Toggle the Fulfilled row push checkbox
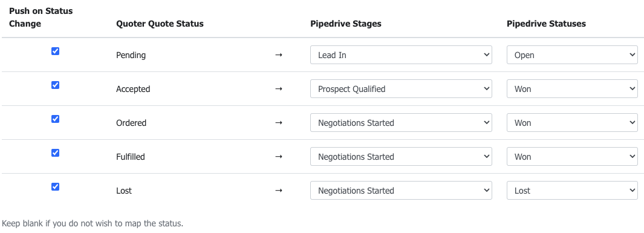The image size is (644, 233). [x=55, y=153]
